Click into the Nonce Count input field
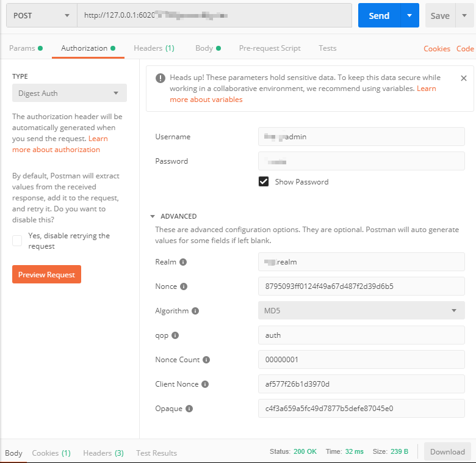Screen dimensions: 476x463 [x=361, y=360]
